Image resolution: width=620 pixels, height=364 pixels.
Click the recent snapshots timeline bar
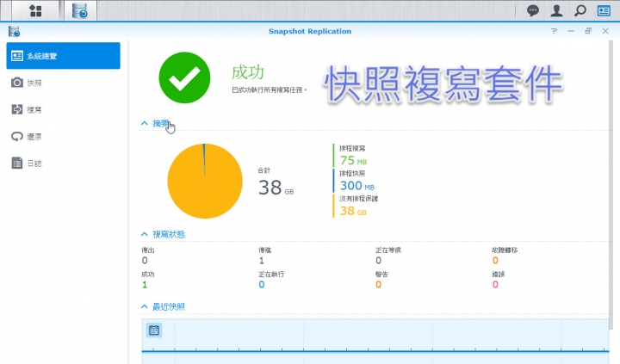[375, 350]
